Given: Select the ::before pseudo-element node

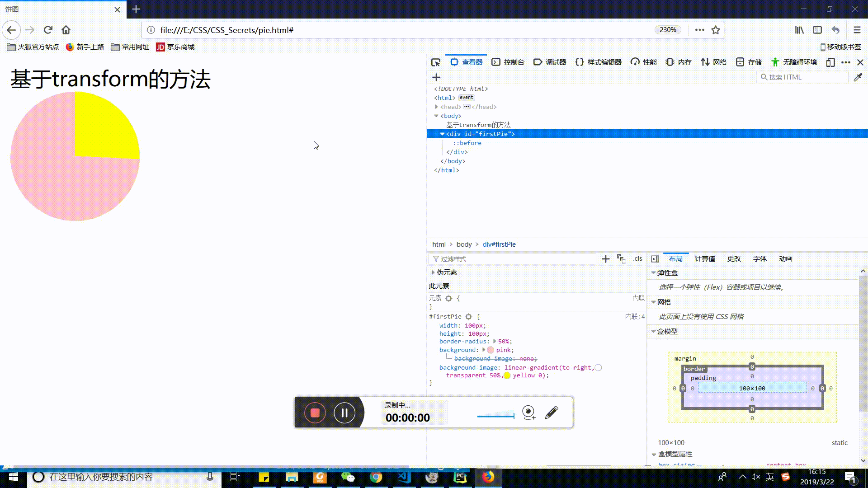Looking at the screenshot, I should click(467, 143).
